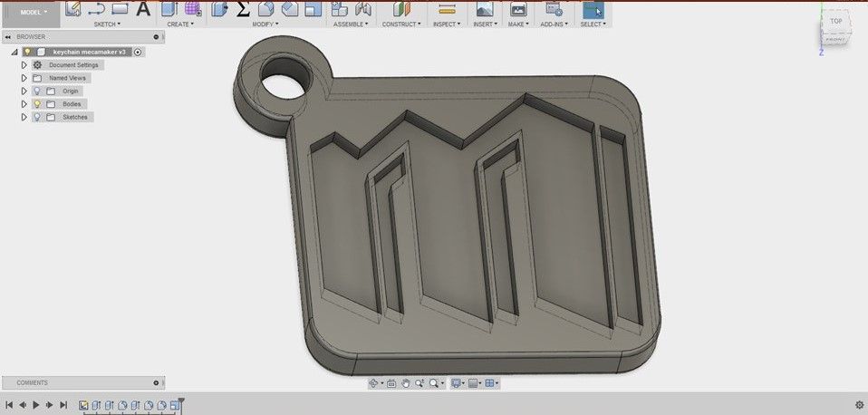Choose the Rectangle sketch tool
868x415 pixels.
pyautogui.click(x=120, y=9)
